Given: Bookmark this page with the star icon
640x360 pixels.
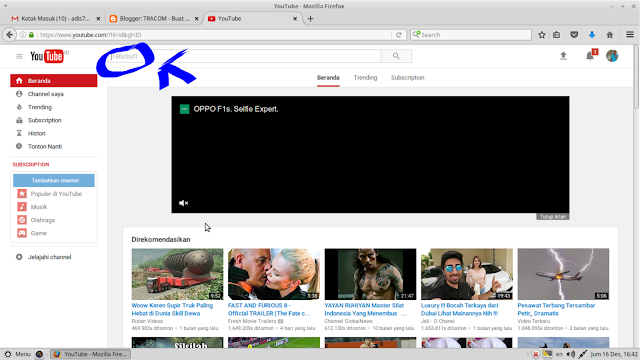Looking at the screenshot, I should (x=542, y=35).
